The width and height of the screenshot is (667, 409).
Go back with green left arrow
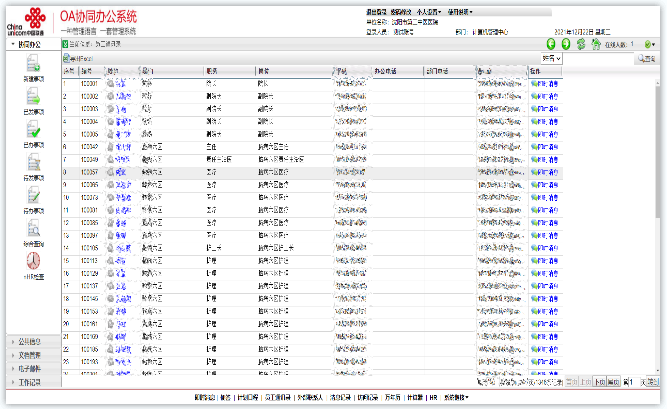[x=551, y=44]
